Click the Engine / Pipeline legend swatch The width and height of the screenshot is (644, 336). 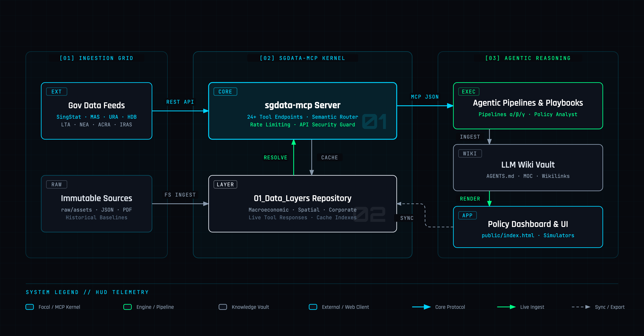pyautogui.click(x=127, y=307)
